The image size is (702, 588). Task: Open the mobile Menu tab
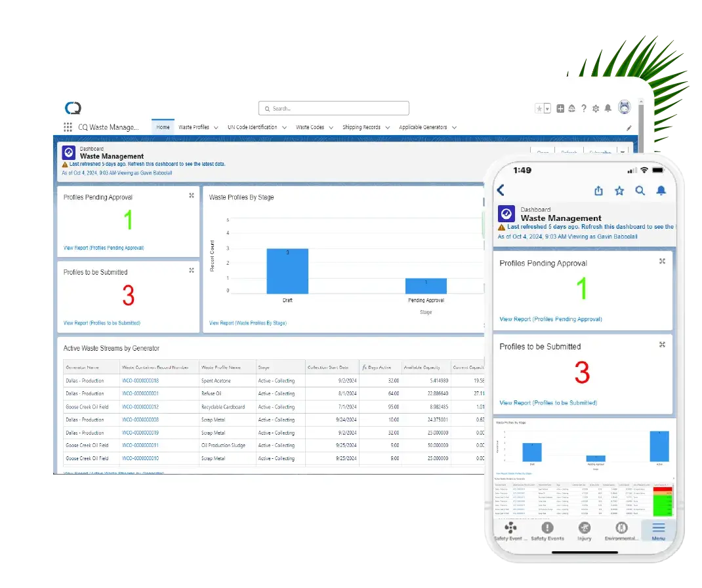[x=658, y=531]
